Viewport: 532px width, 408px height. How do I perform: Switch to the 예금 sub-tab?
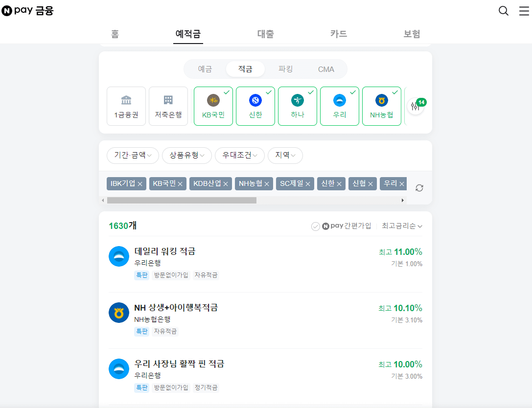206,69
